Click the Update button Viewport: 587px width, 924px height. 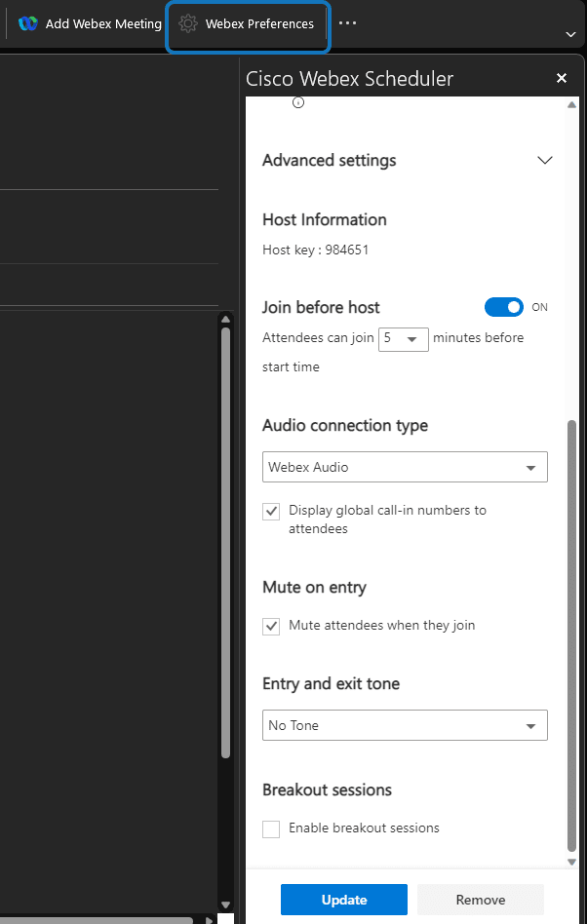click(x=344, y=900)
